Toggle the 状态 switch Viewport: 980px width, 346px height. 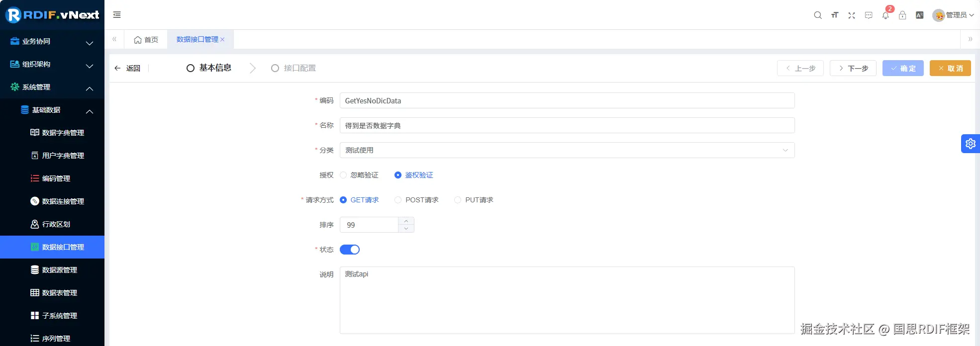point(350,250)
